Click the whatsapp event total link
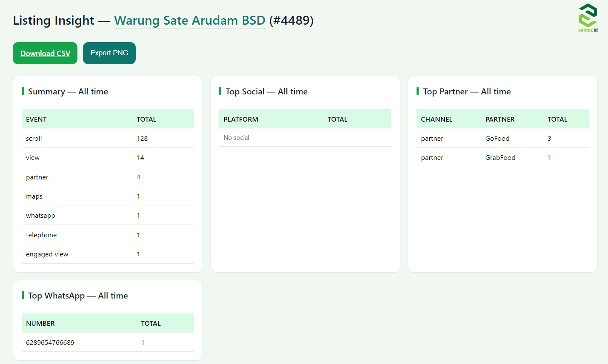608x364 pixels. coord(138,215)
